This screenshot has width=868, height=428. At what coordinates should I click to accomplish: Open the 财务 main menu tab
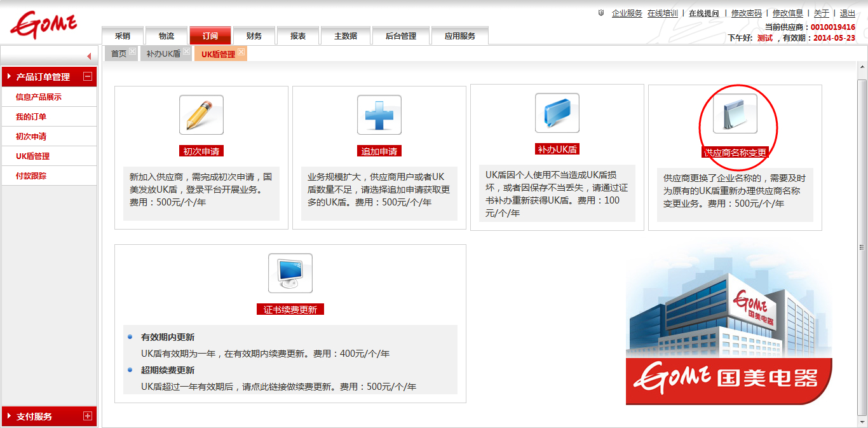point(254,36)
